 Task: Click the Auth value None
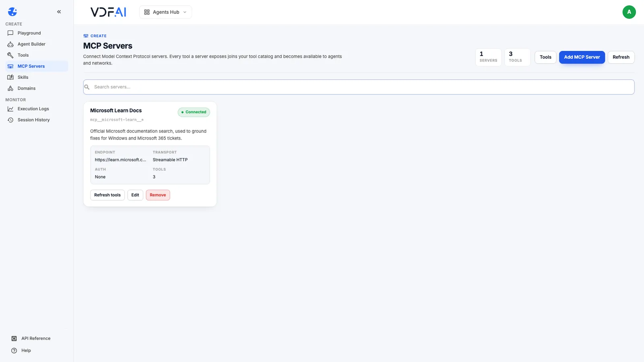(x=100, y=177)
